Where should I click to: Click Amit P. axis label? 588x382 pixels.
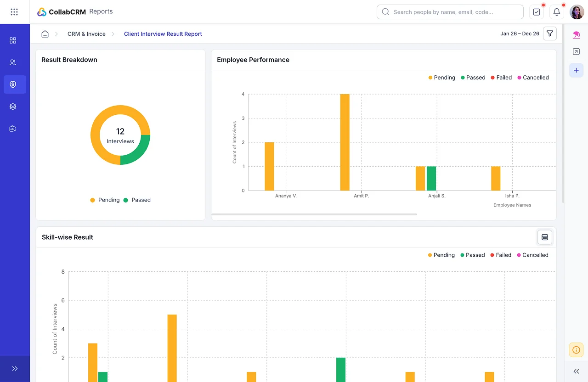362,196
